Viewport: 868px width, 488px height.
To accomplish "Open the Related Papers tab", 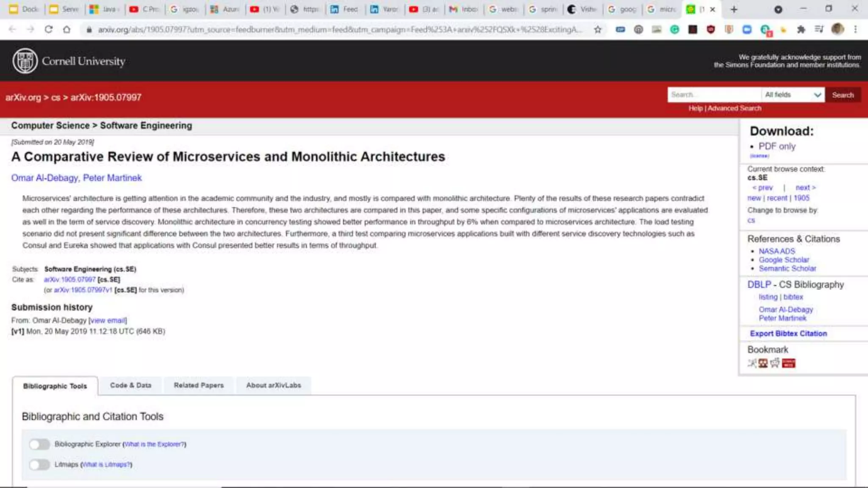I will click(198, 385).
